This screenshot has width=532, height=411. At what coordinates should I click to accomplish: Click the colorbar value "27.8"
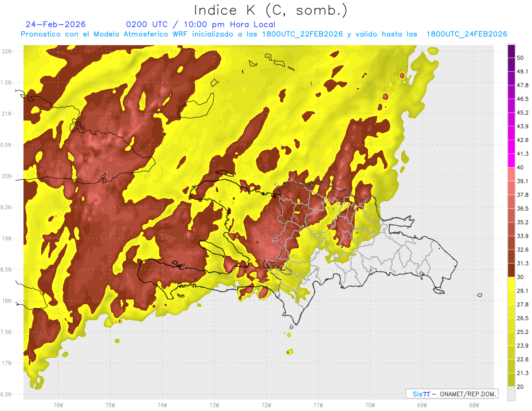523,304
